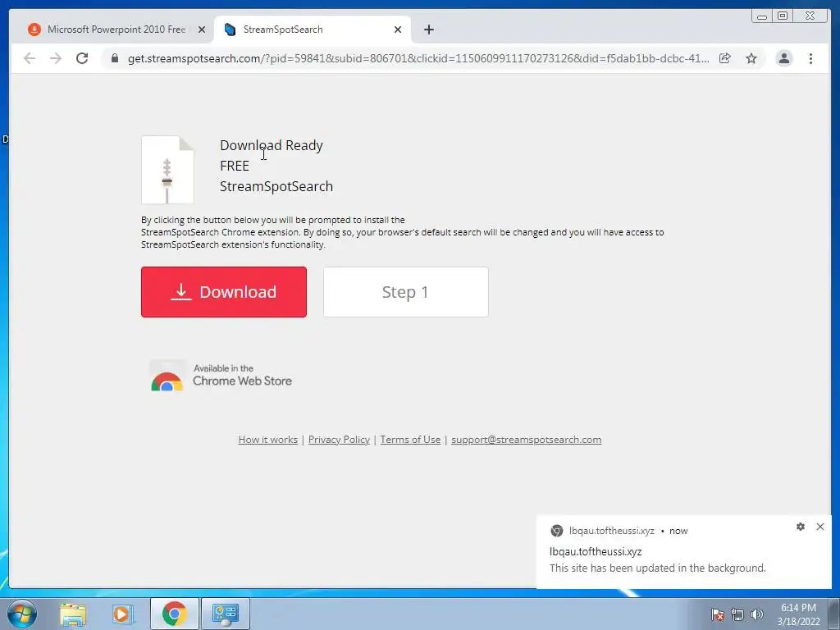Launch Windows Media Player from taskbar

click(x=123, y=614)
